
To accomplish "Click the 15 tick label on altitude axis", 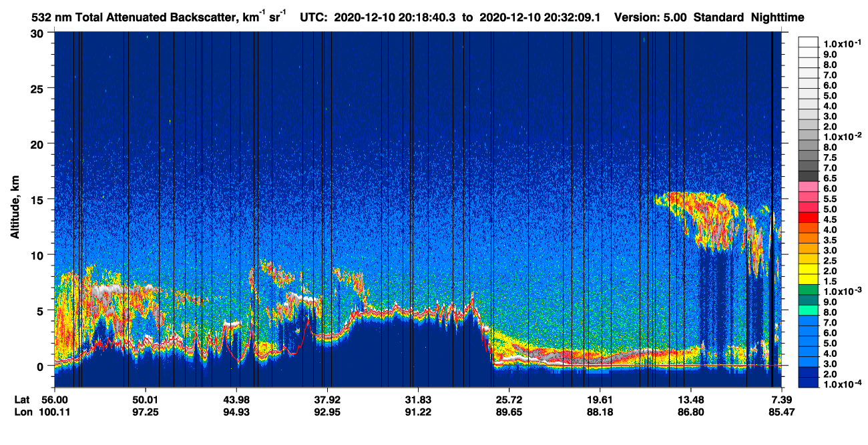I will 39,199.
